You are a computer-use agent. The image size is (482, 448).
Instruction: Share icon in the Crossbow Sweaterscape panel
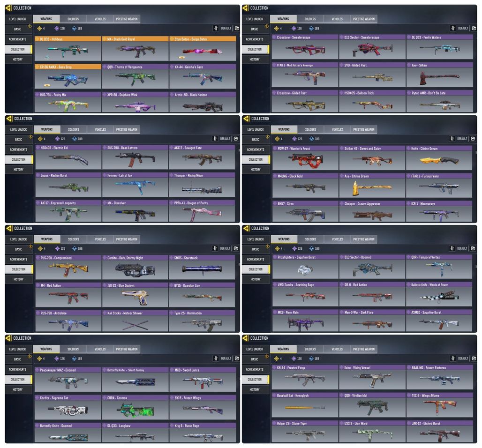474,28
